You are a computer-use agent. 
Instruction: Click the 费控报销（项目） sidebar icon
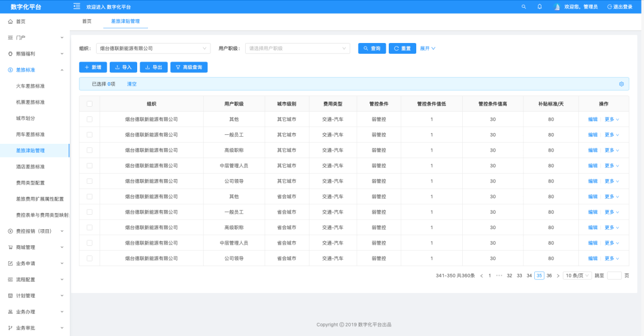[x=10, y=231]
